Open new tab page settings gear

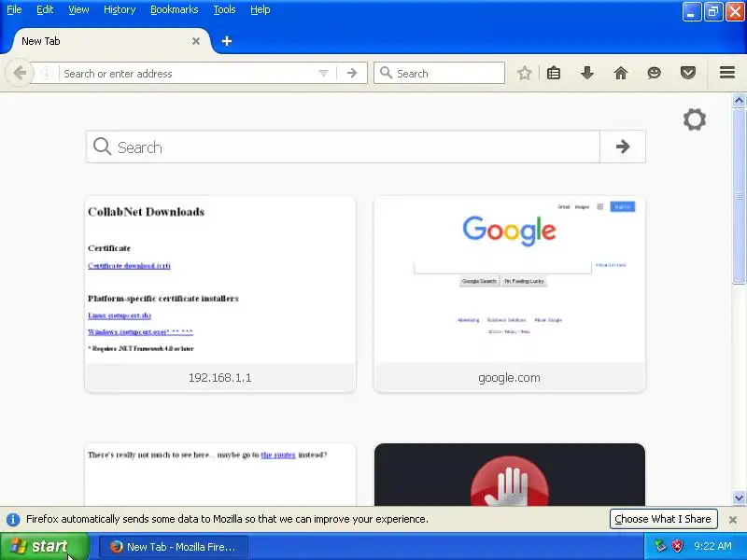[x=695, y=119]
